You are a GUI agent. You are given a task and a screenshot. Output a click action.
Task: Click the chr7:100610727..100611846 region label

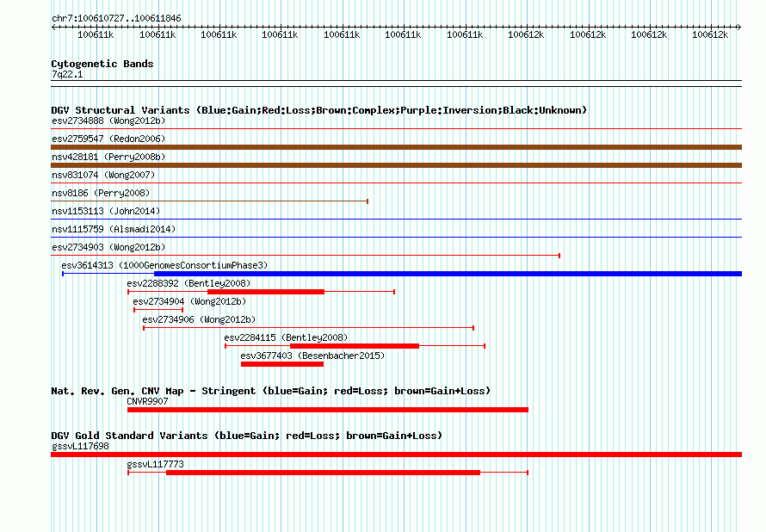116,18
